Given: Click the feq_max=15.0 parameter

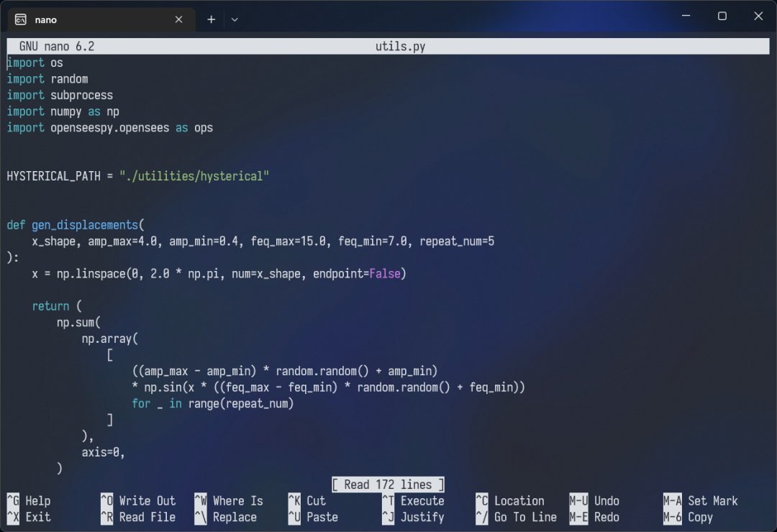Looking at the screenshot, I should tap(288, 242).
